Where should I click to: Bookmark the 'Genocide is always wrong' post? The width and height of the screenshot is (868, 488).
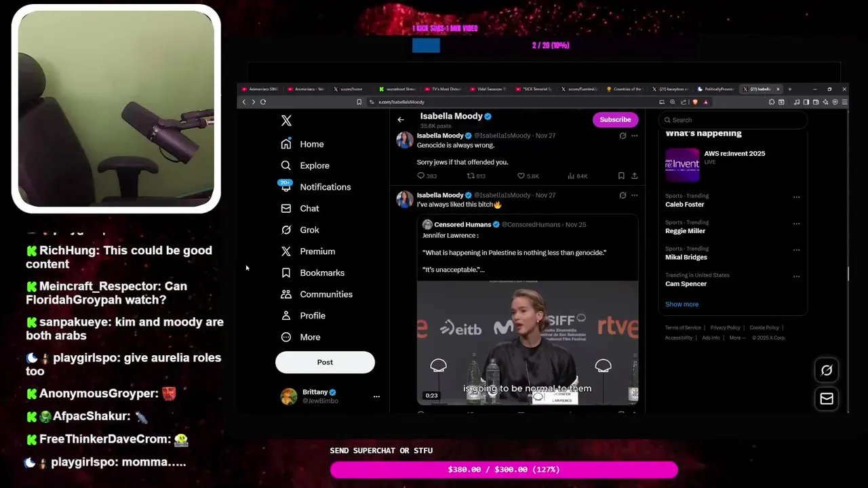pyautogui.click(x=621, y=176)
